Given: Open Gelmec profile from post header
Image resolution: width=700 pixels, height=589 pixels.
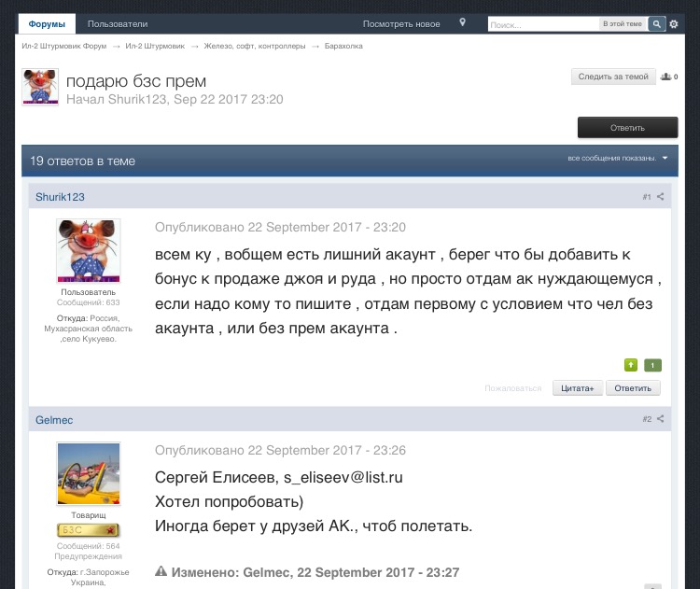Looking at the screenshot, I should [54, 420].
